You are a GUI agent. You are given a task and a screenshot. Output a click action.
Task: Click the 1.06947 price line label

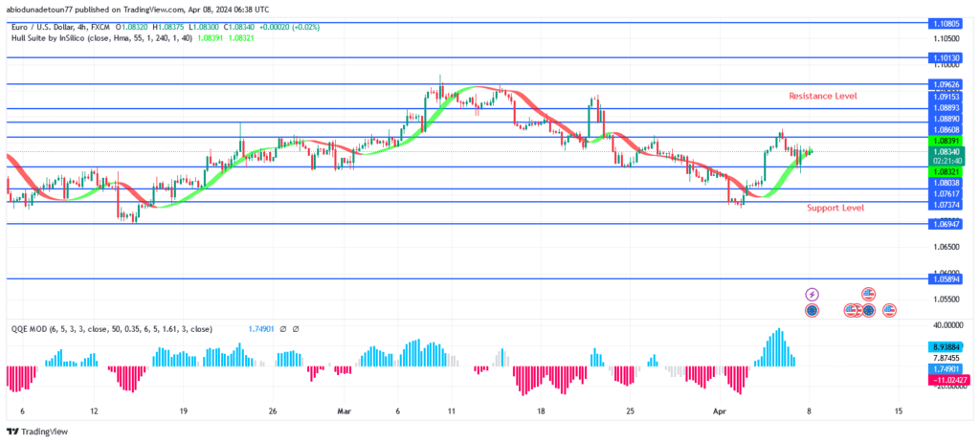[947, 224]
